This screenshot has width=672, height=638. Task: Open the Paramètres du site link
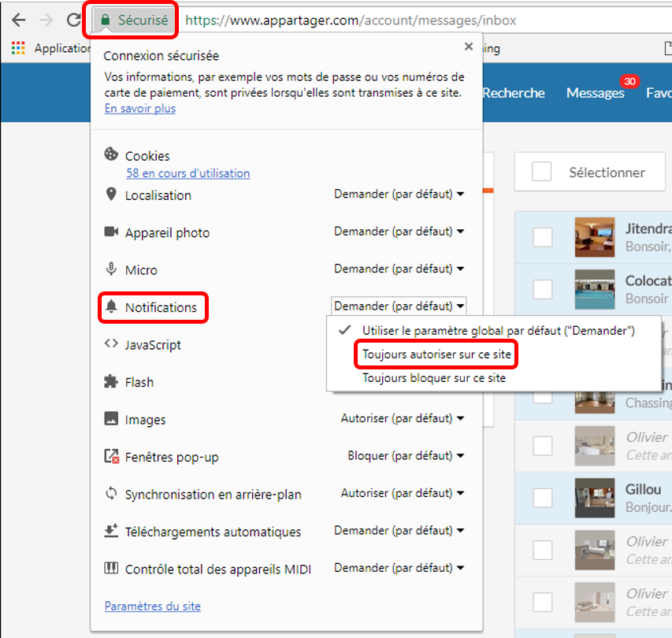[152, 606]
